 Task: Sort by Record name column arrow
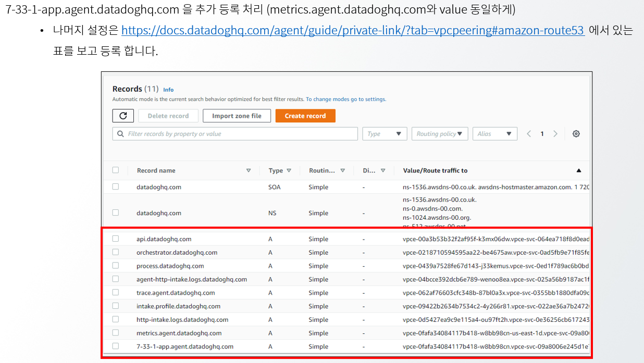click(x=249, y=170)
